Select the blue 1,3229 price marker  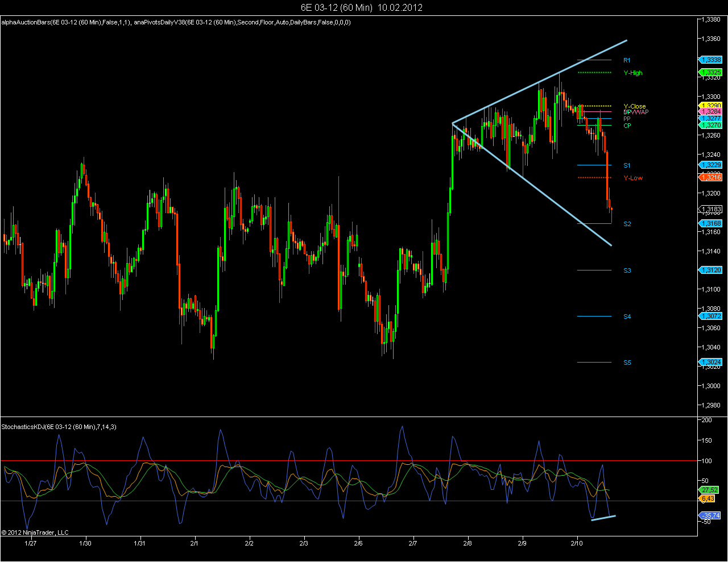click(x=710, y=165)
